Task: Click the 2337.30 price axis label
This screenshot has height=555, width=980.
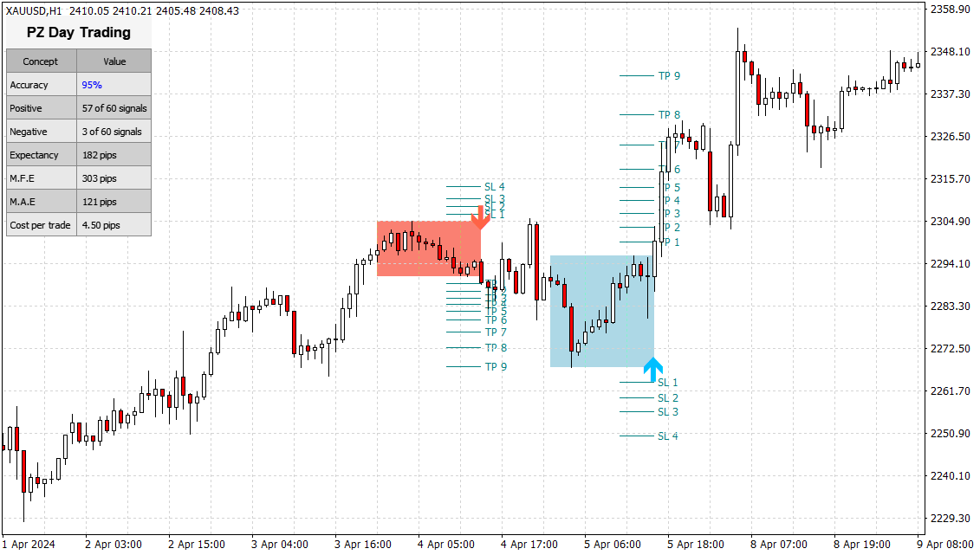Action: (x=951, y=94)
